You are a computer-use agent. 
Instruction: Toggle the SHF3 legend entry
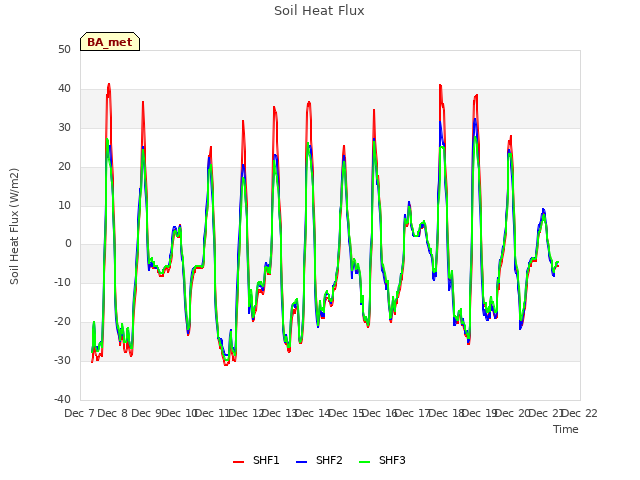382,460
